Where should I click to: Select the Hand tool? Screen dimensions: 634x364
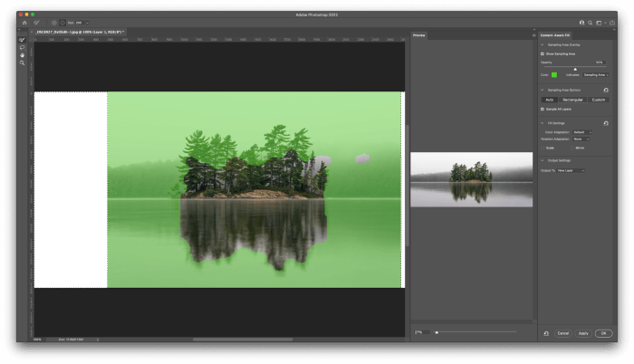tap(22, 55)
